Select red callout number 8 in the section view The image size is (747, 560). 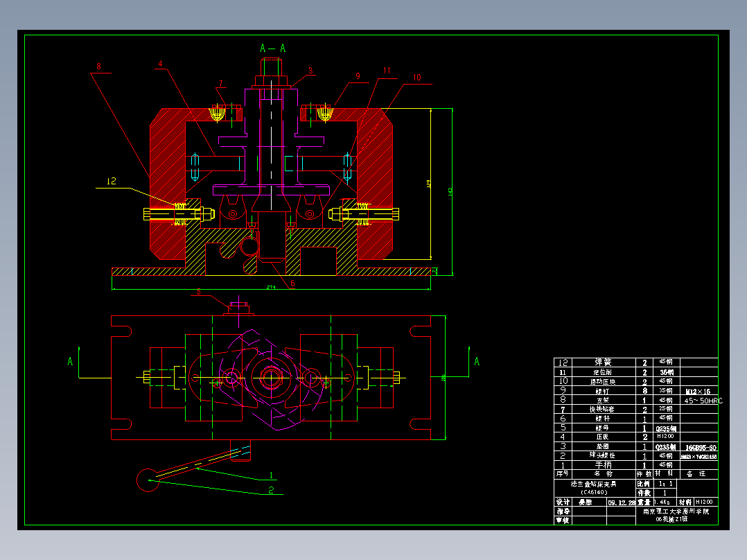[x=98, y=67]
